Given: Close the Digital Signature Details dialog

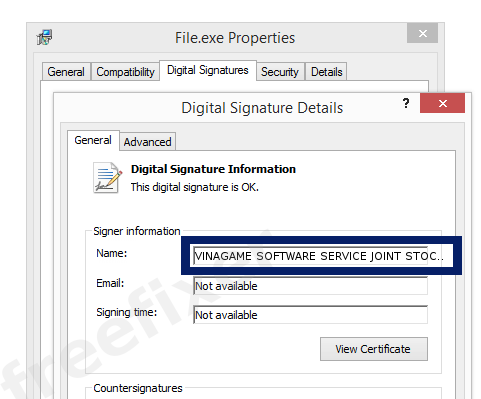Looking at the screenshot, I should point(442,103).
